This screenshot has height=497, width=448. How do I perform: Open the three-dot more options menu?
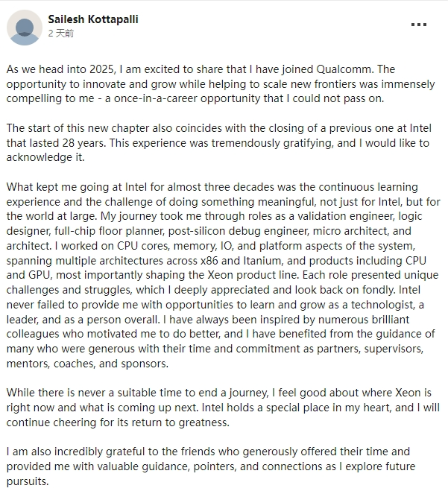pyautogui.click(x=418, y=25)
